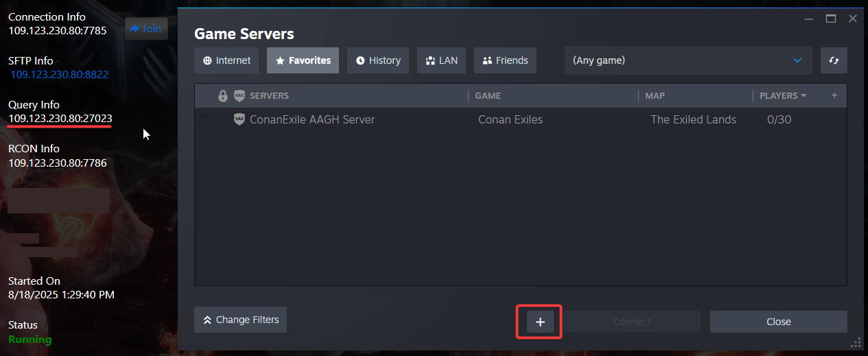The height and width of the screenshot is (356, 868).
Task: Click the Conan Exiles game cell
Action: (511, 119)
